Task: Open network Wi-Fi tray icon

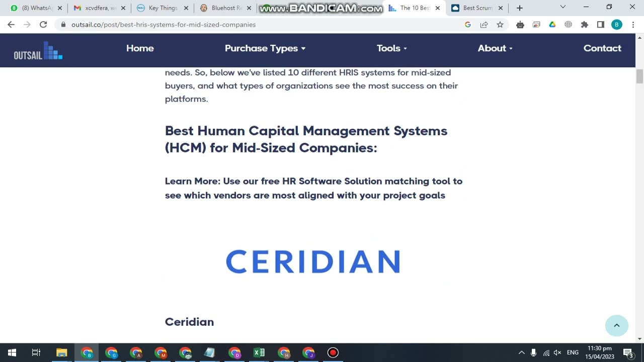Action: tap(546, 352)
